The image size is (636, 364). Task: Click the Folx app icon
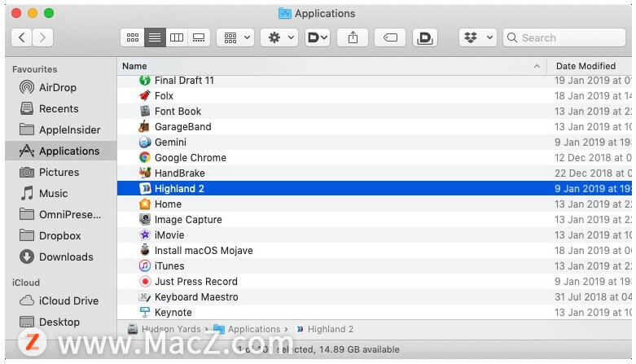pyautogui.click(x=145, y=96)
